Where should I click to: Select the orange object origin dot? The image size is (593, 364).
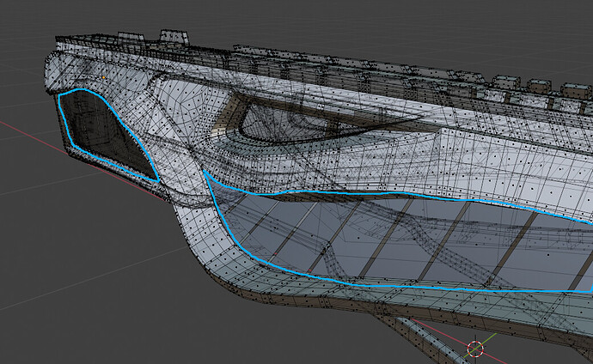(104, 77)
